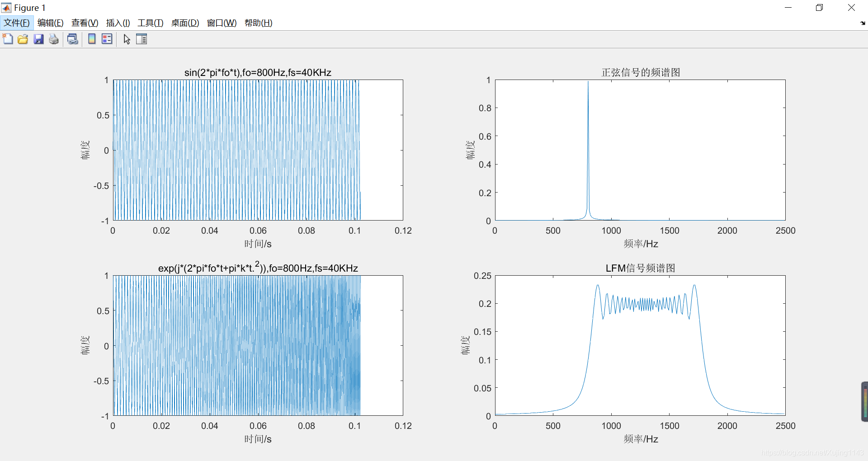This screenshot has width=868, height=461.
Task: Click the 幅度 y-label of the sine spectrum
Action: [x=471, y=150]
